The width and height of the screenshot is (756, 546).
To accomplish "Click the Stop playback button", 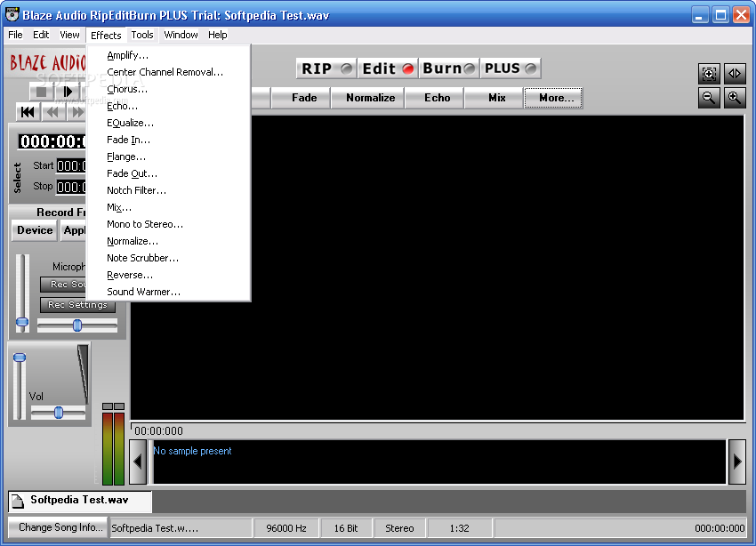I will point(42,91).
